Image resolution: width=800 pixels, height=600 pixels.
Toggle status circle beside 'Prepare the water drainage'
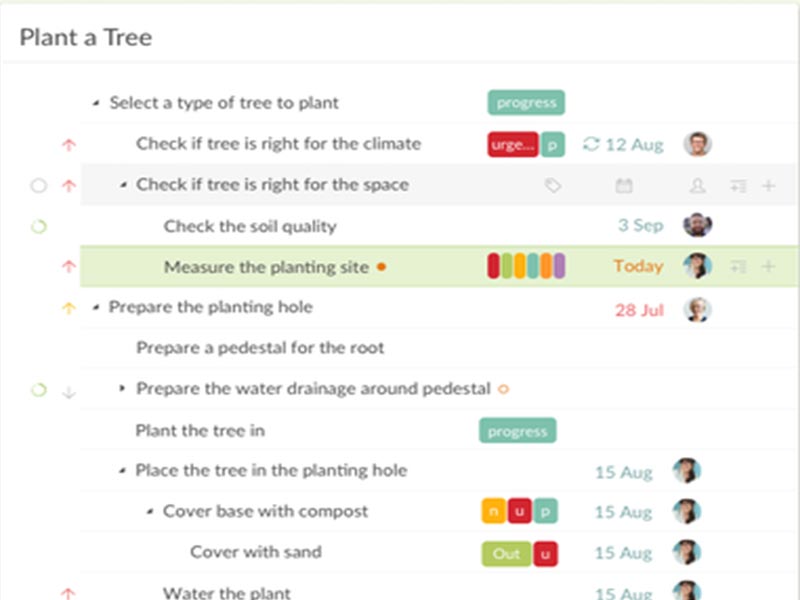(38, 390)
